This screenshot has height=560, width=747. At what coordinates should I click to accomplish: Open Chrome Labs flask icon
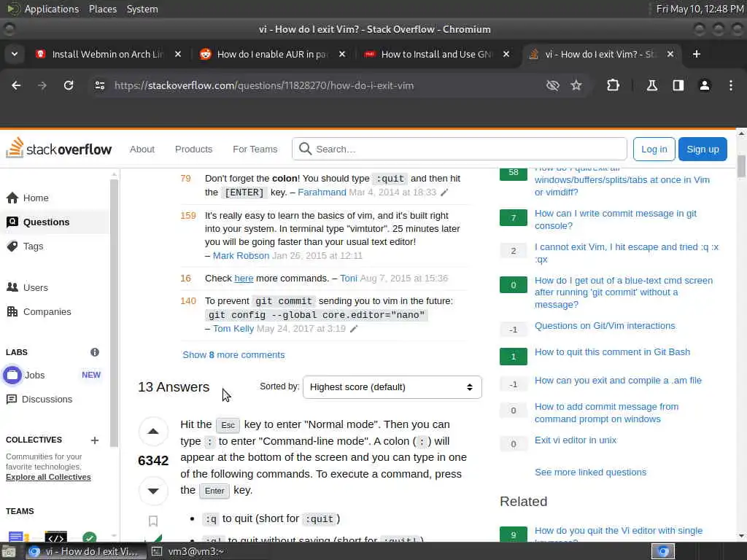(651, 86)
